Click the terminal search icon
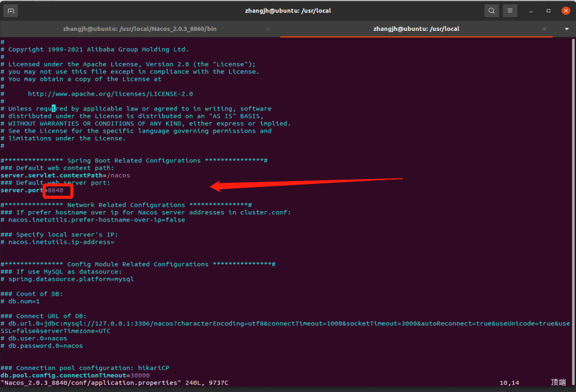Screen dimensions: 576x392 (491, 10)
